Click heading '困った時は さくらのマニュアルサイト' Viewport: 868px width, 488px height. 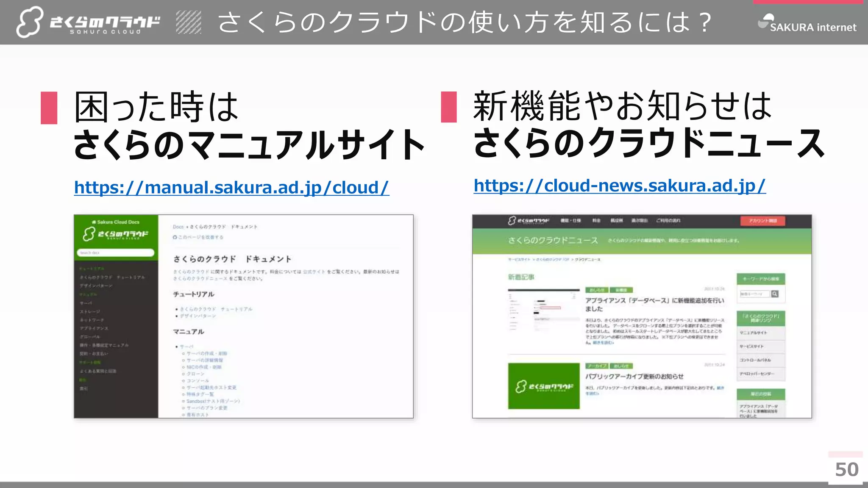tap(249, 125)
